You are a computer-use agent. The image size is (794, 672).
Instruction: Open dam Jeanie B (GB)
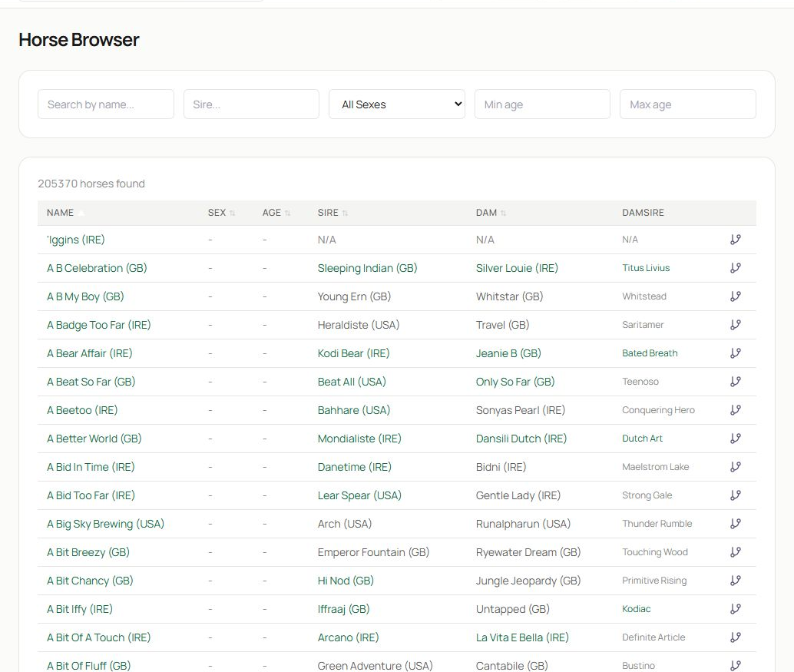point(508,353)
